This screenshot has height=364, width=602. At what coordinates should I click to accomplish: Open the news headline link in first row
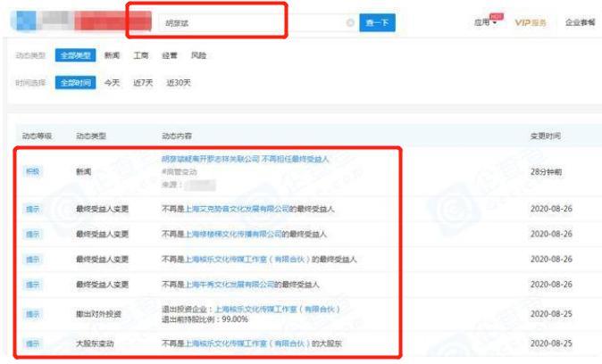pos(246,159)
